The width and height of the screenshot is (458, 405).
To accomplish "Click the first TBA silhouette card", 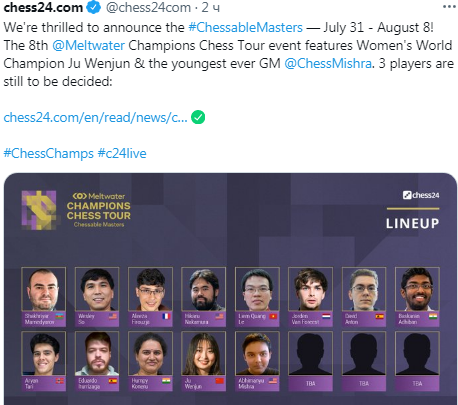I will pyautogui.click(x=310, y=361).
